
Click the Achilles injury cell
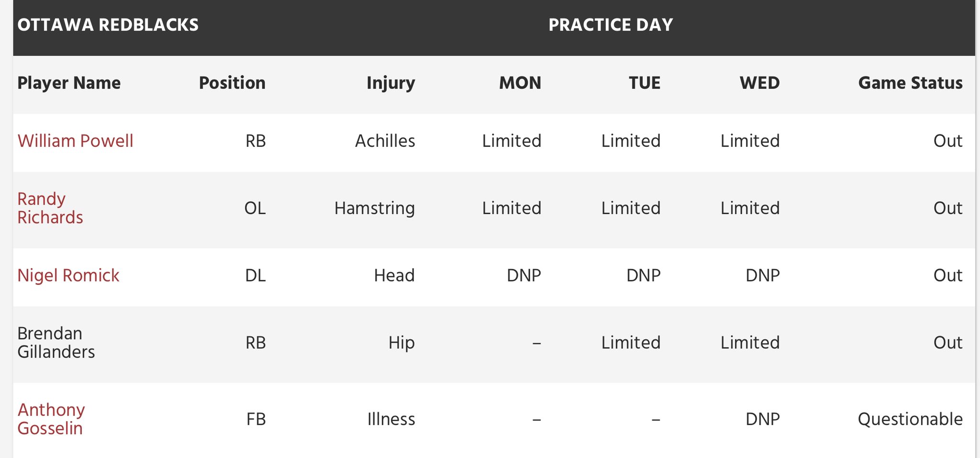tap(385, 141)
